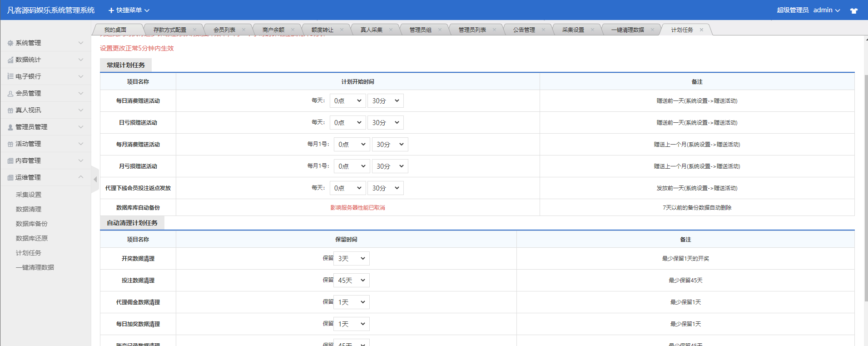Click the 数据统计 chart icon in sidebar
868x346 pixels.
click(x=10, y=60)
